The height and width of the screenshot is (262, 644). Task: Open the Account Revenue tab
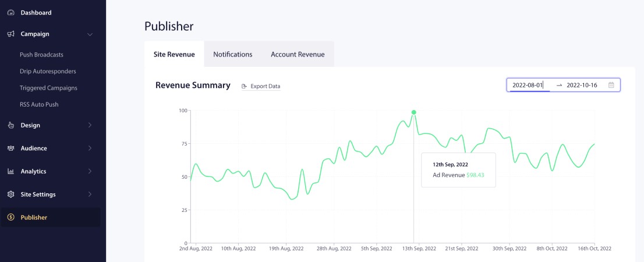[x=298, y=54]
